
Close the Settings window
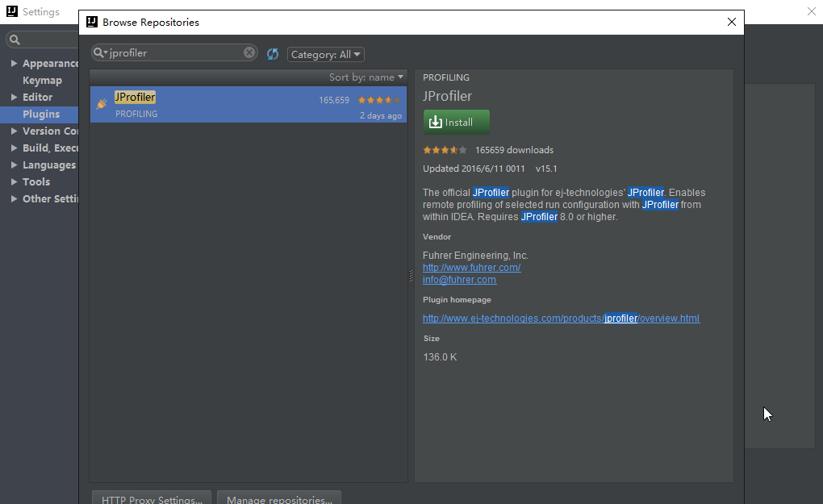coord(812,11)
